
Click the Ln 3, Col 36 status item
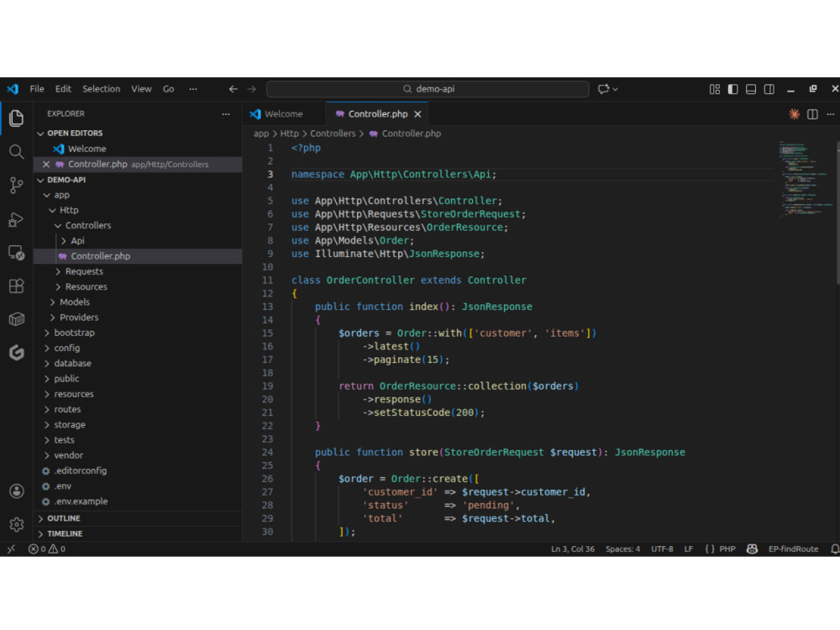[x=573, y=549]
